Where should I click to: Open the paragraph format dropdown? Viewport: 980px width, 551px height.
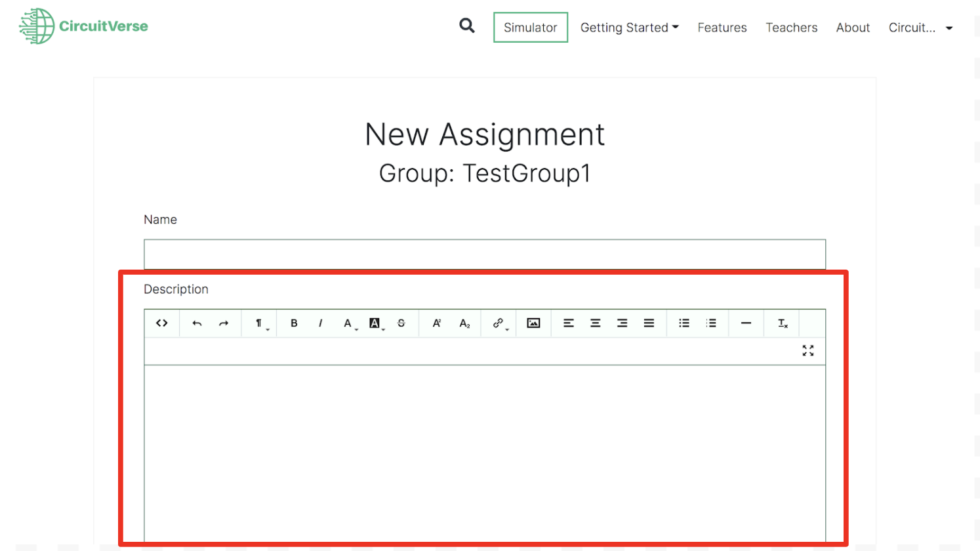[260, 323]
